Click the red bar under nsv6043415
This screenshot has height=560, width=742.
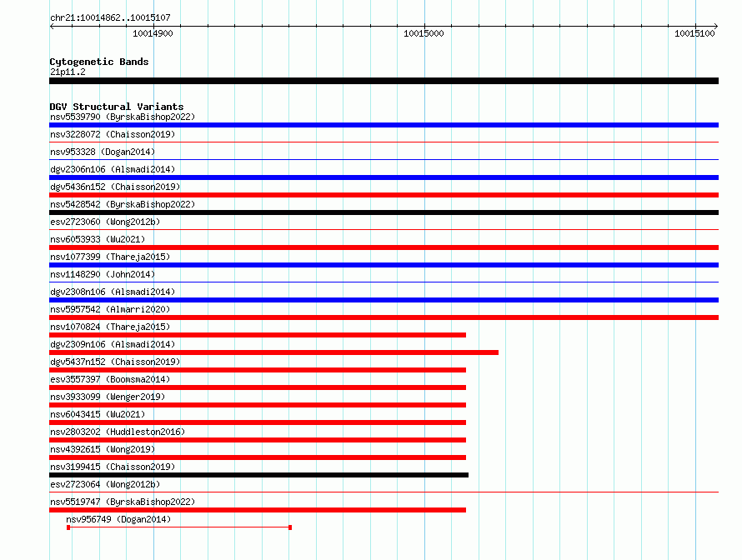click(x=258, y=422)
